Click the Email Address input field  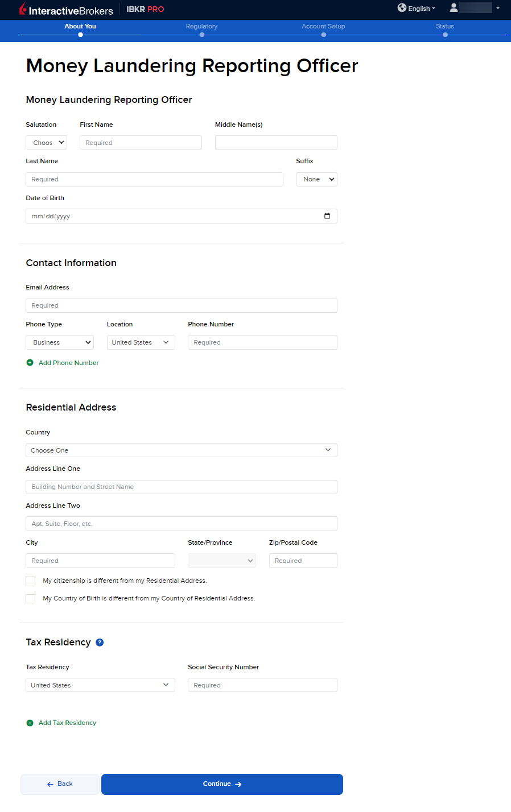click(181, 306)
